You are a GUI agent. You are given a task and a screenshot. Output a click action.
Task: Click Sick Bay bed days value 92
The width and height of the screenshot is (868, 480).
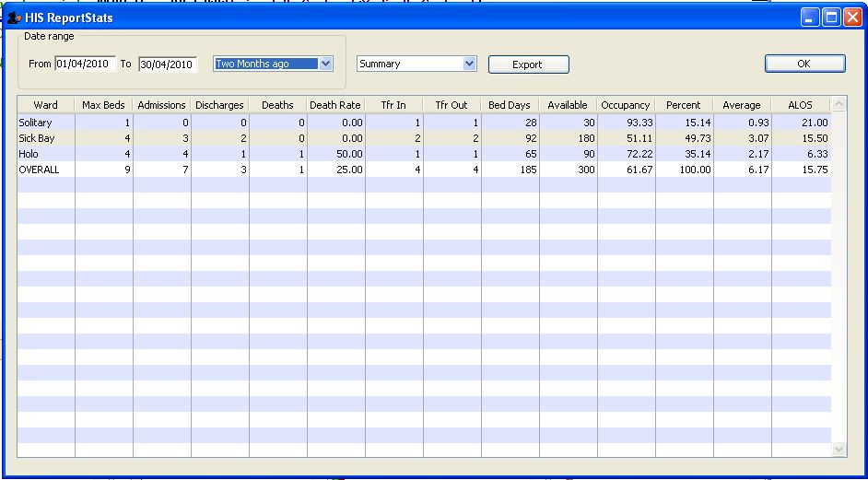point(532,138)
